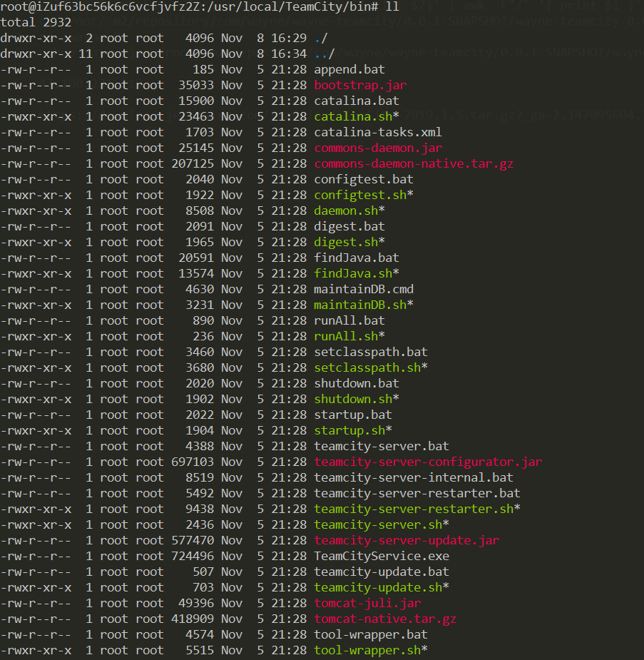Click the startup.sh script name
Image resolution: width=644 pixels, height=660 pixels.
pos(349,431)
